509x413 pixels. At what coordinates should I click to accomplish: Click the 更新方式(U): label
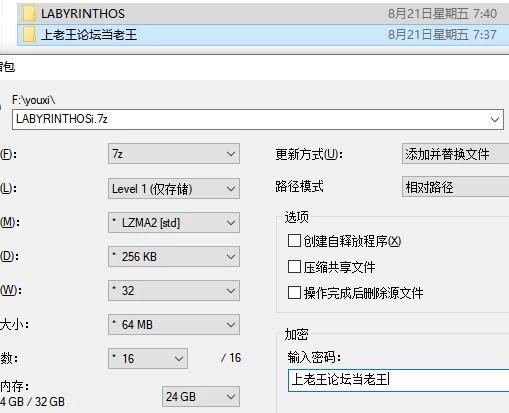click(309, 154)
